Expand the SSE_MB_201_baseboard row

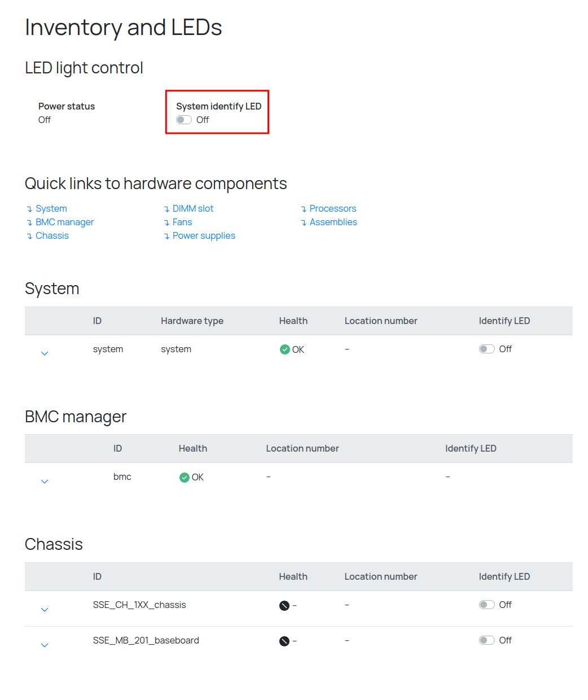pyautogui.click(x=45, y=645)
